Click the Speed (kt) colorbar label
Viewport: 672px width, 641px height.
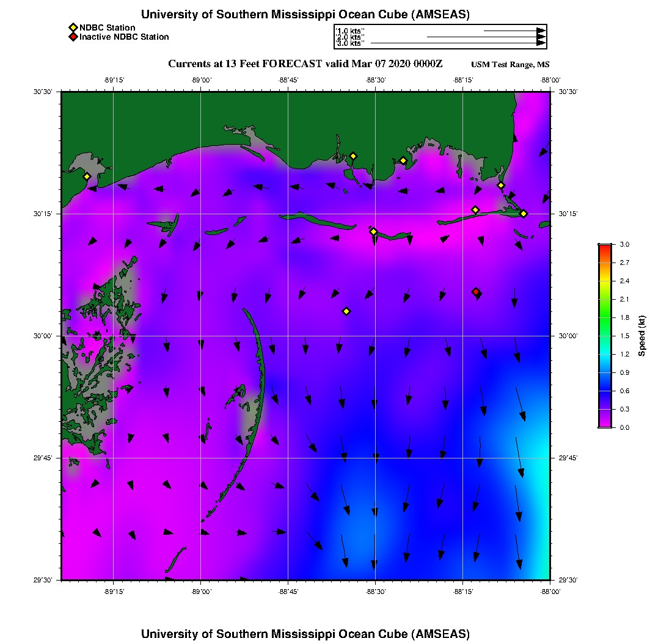(642, 336)
